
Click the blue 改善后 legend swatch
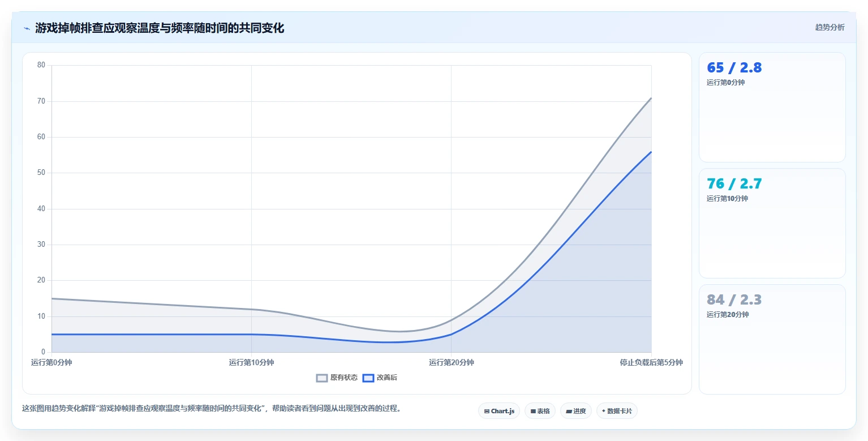tap(368, 378)
